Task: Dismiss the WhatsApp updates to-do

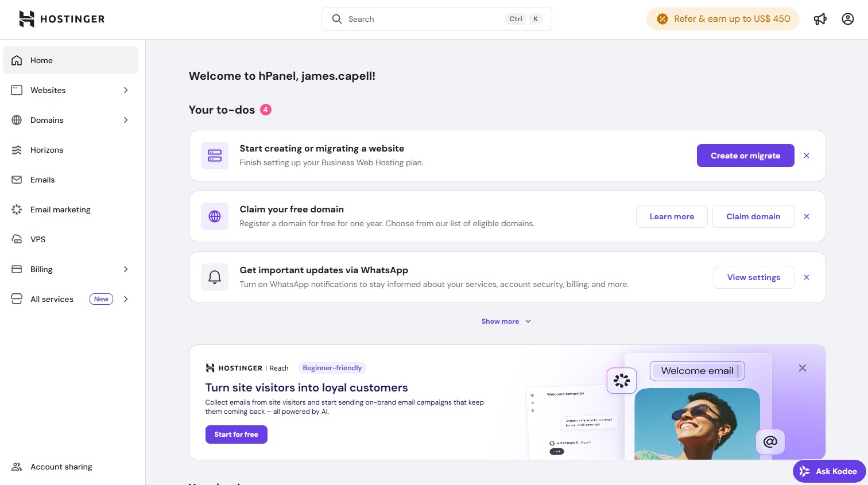Action: [x=807, y=277]
